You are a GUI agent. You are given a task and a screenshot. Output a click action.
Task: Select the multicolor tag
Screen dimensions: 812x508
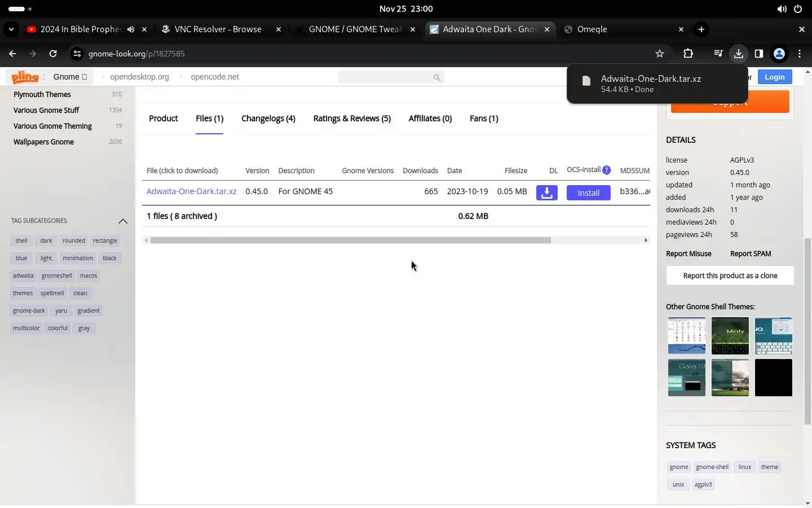(x=27, y=328)
